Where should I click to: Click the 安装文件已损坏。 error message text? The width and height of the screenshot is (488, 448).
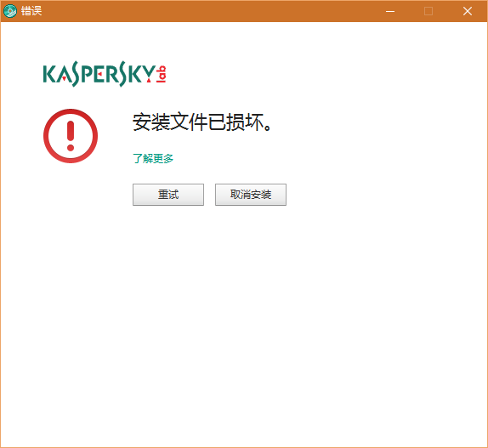coord(202,122)
